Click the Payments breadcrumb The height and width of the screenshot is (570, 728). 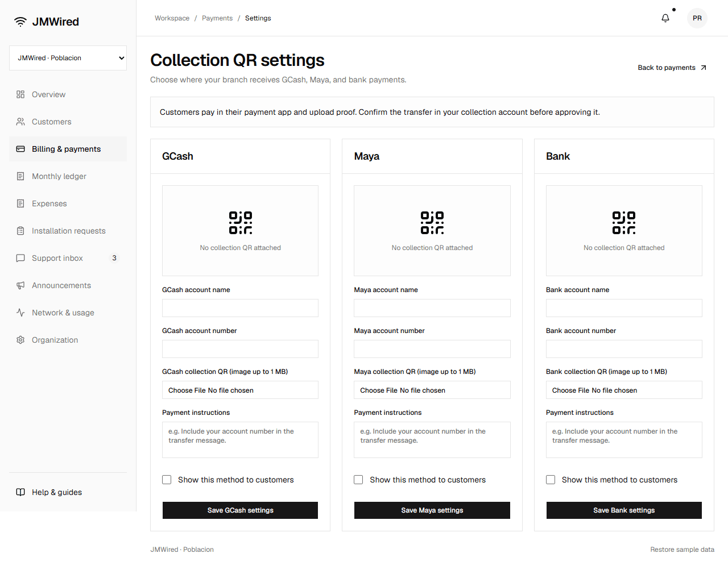[217, 18]
